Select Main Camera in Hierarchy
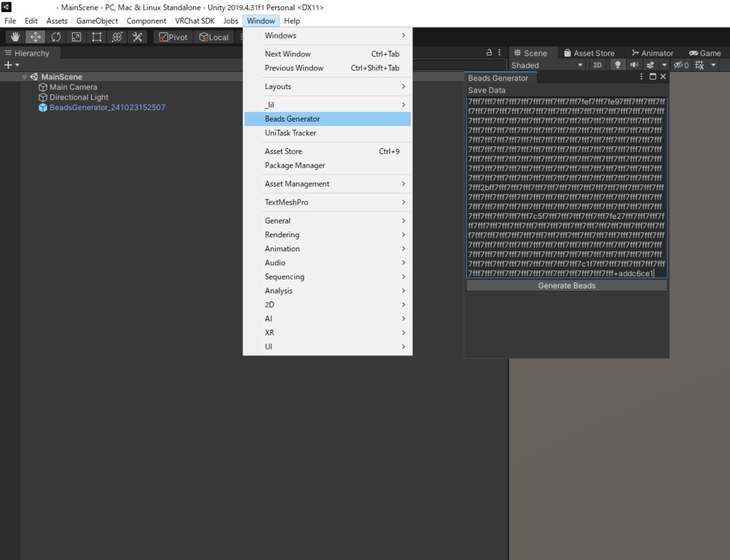The image size is (730, 560). coord(73,87)
